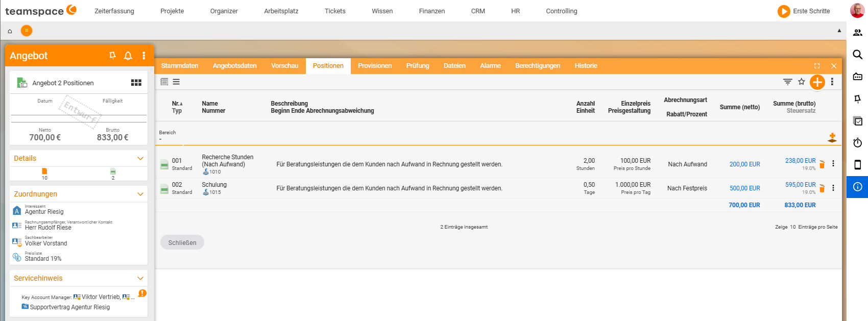This screenshot has width=868, height=321.
Task: Open grid view icon beside Angebot 2 Positionen
Action: click(136, 83)
